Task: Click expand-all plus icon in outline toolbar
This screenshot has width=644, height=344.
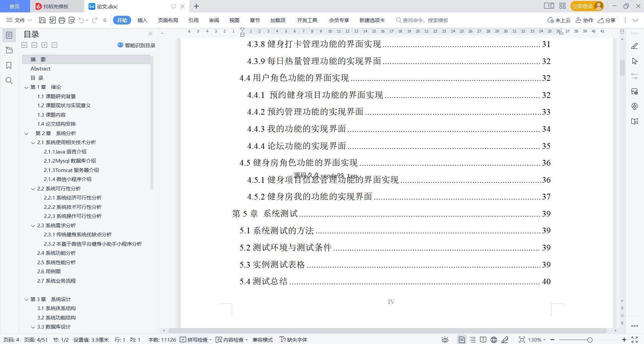Action: coord(44,45)
